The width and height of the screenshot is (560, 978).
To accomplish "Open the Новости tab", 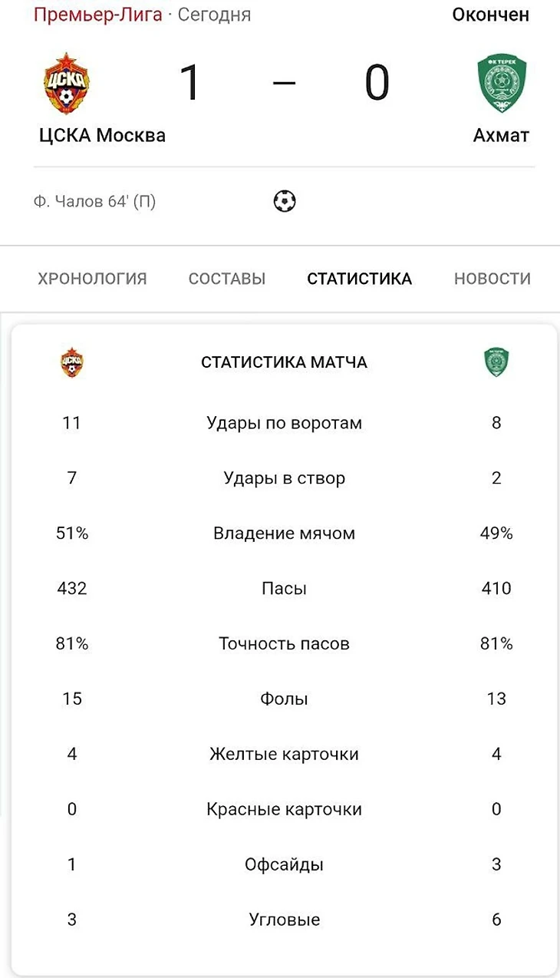I will coord(492,279).
